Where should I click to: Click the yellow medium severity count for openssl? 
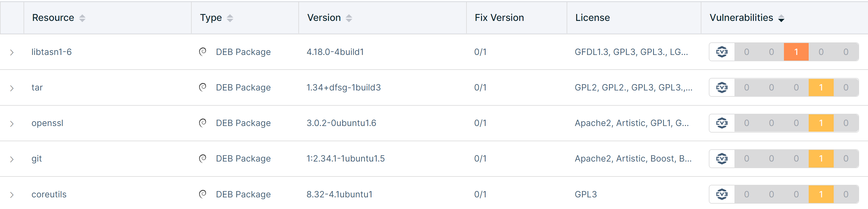821,123
